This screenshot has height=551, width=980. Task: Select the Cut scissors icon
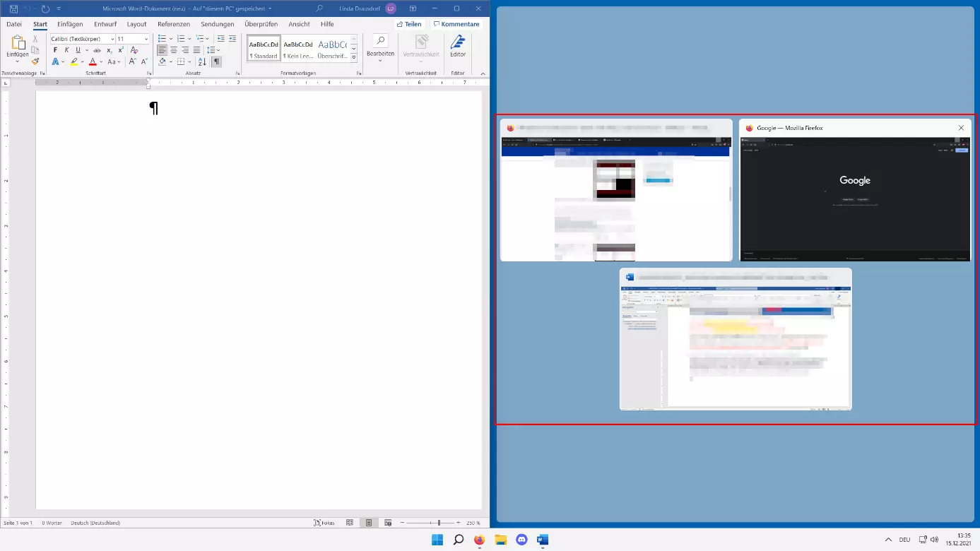35,39
